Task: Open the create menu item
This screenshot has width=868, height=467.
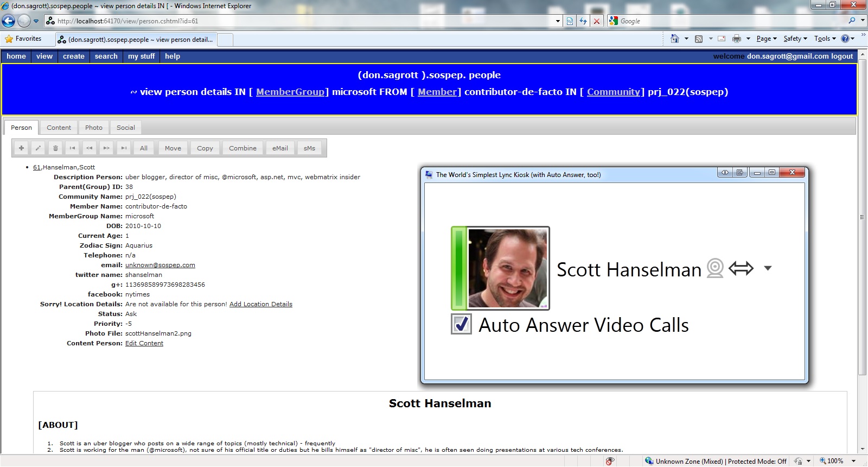Action: click(74, 56)
